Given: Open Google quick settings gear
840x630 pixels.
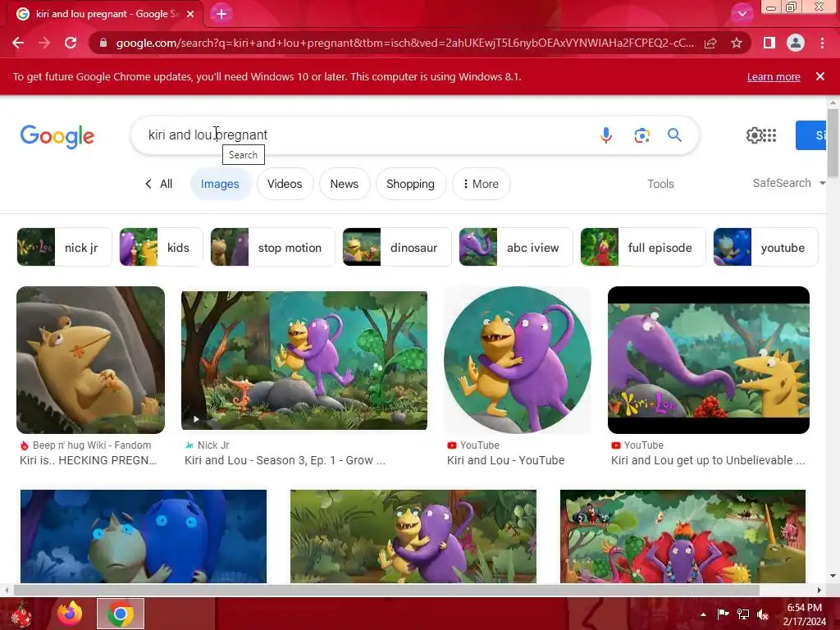Looking at the screenshot, I should coord(754,135).
